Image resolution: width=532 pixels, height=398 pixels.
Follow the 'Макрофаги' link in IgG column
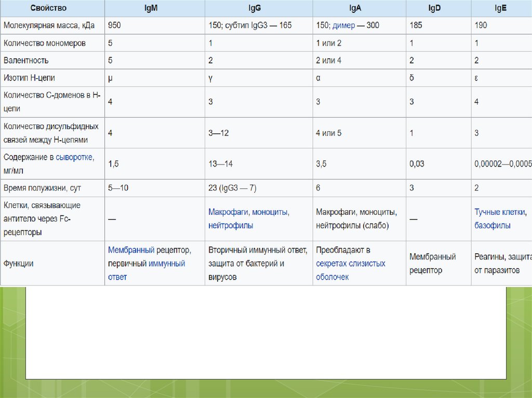click(x=228, y=212)
